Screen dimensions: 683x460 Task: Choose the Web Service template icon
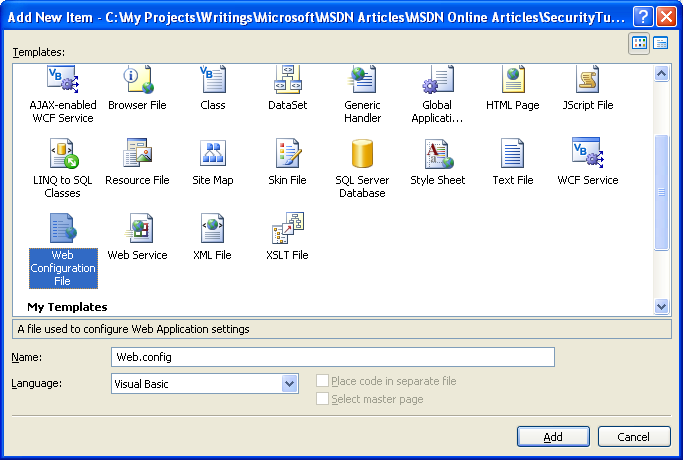coord(138,228)
